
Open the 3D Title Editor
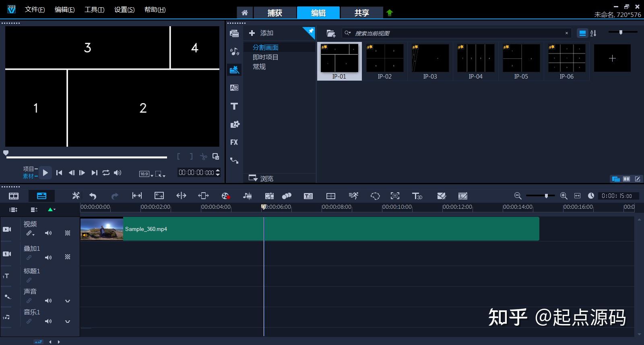tap(417, 196)
